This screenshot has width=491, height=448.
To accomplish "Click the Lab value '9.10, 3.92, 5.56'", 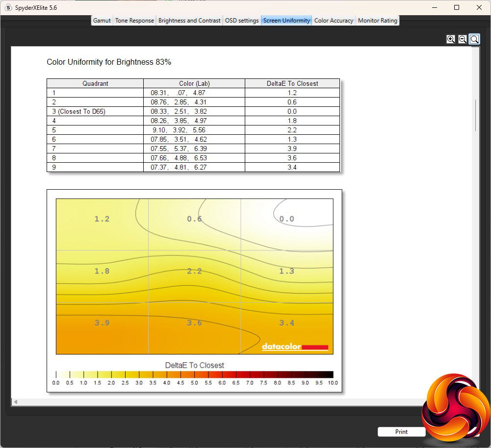I will tap(179, 130).
